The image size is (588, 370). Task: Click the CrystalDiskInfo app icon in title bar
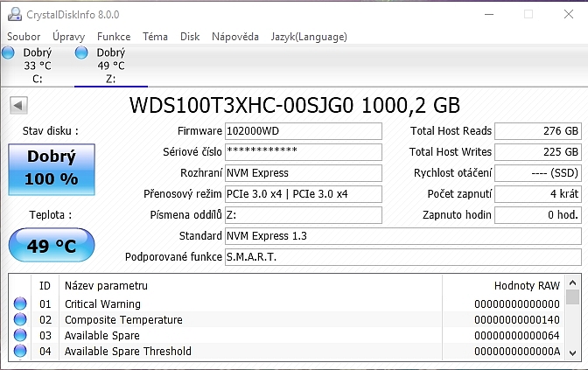[x=15, y=14]
